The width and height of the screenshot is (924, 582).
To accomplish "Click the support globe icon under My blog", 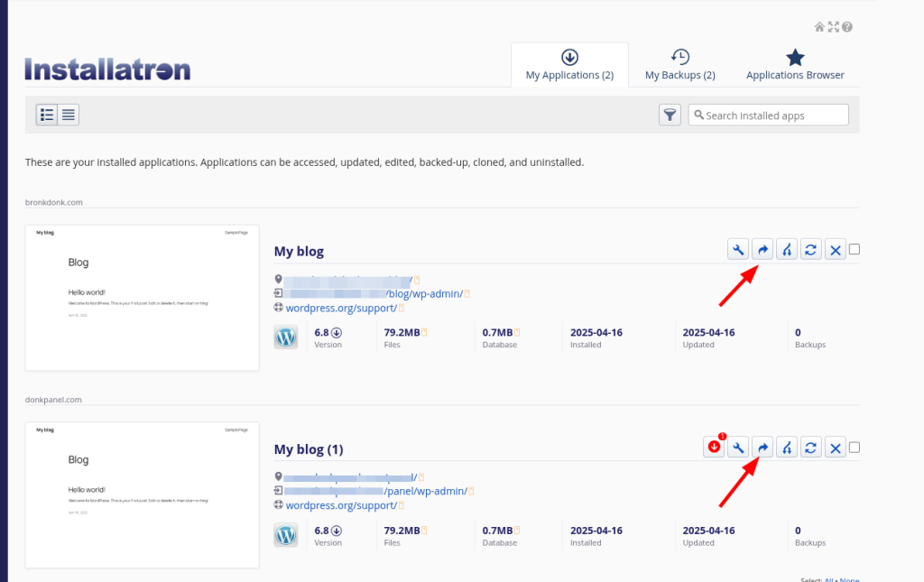I will point(278,307).
